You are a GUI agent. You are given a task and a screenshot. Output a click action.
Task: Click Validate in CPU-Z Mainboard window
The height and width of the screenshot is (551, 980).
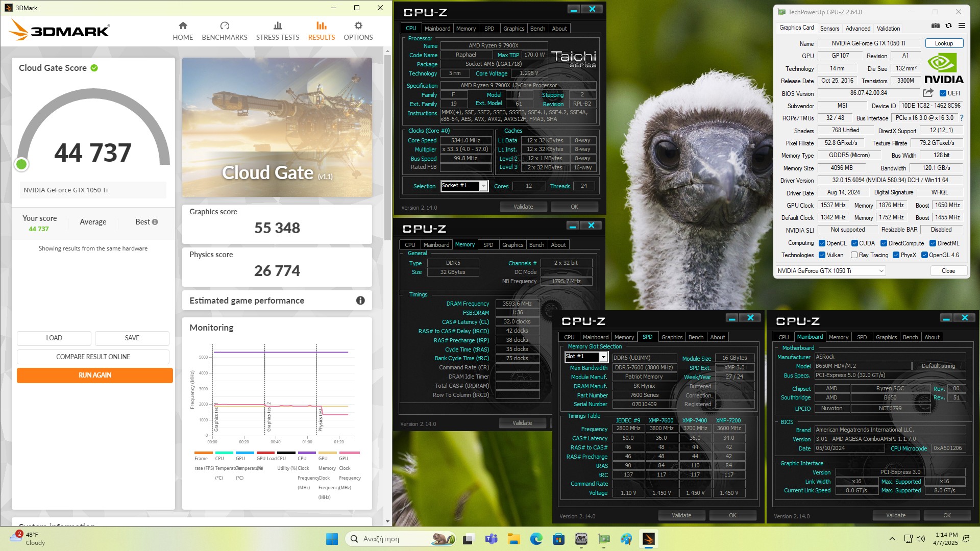tap(896, 515)
